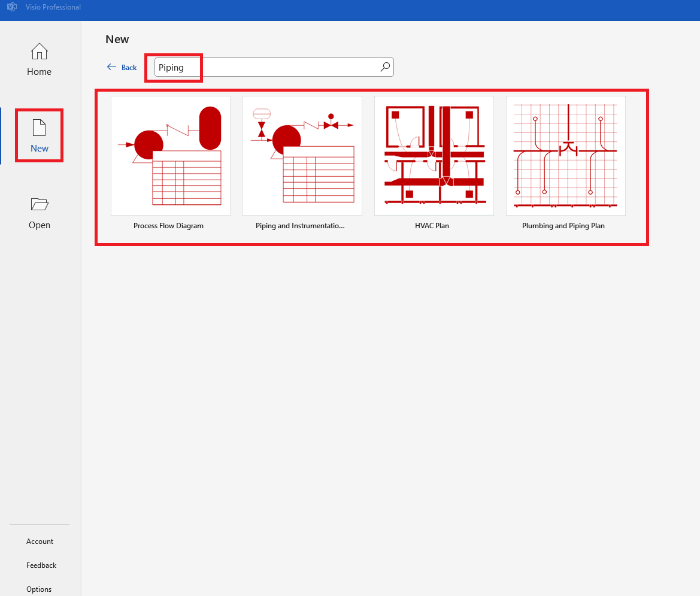The image size is (700, 596).
Task: Open the Account page
Action: (x=40, y=541)
